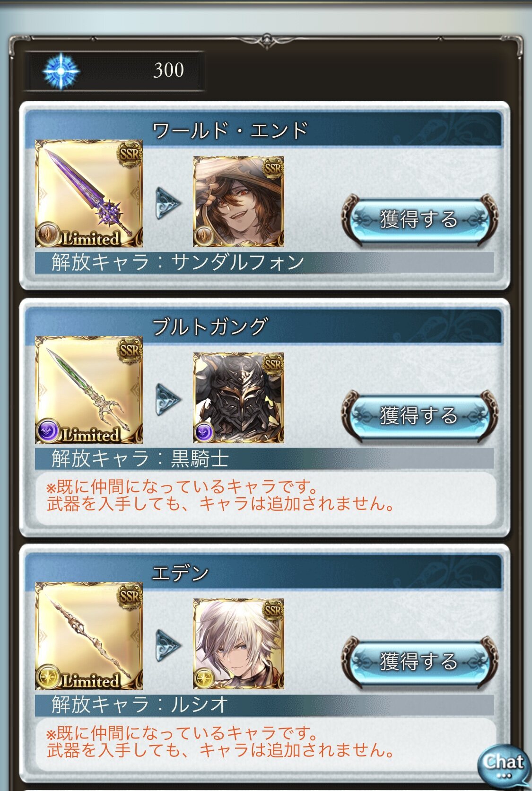This screenshot has height=791, width=532.
Task: Tap the 解放キャラ：ルシオ label
Action: [140, 704]
